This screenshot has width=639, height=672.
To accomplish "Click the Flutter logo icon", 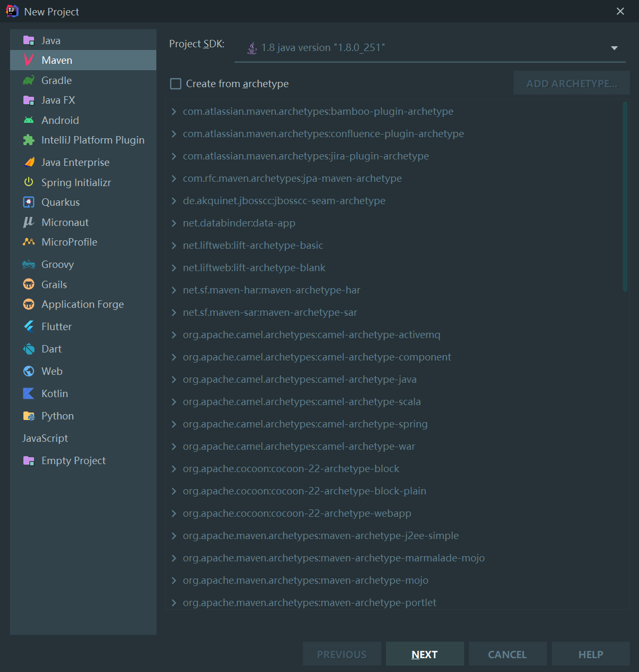I will pos(29,326).
